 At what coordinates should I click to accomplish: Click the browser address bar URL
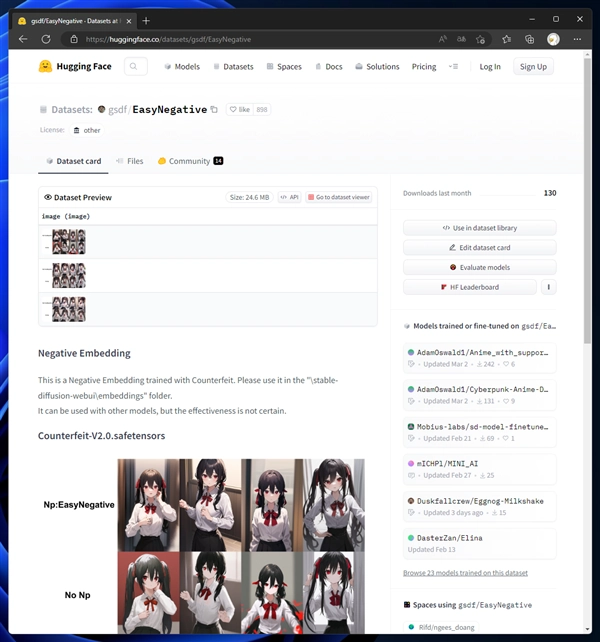[168, 39]
